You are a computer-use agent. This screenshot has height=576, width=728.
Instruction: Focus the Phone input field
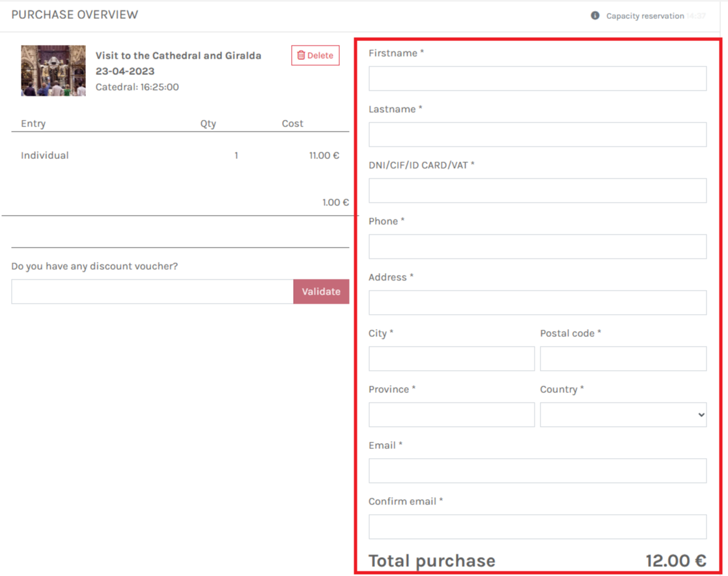click(x=538, y=247)
